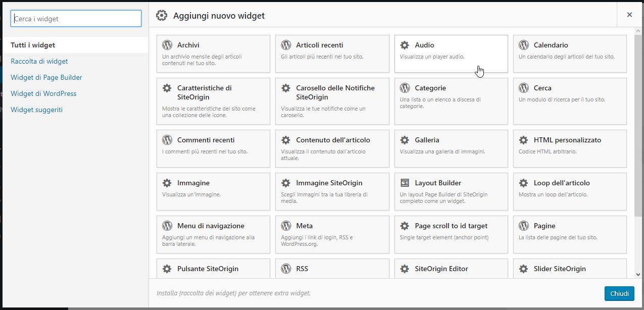The image size is (644, 310).
Task: Click gear icon on Page scroll to id target
Action: click(x=405, y=226)
